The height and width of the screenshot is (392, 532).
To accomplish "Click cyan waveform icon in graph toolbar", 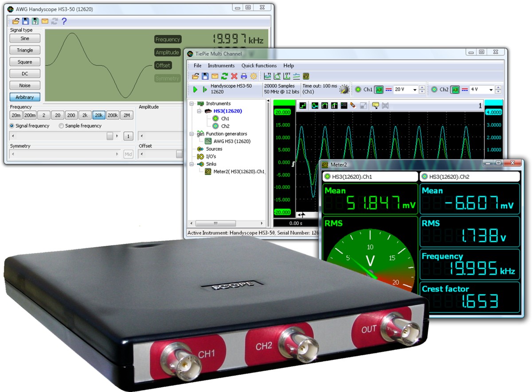I will click(315, 105).
